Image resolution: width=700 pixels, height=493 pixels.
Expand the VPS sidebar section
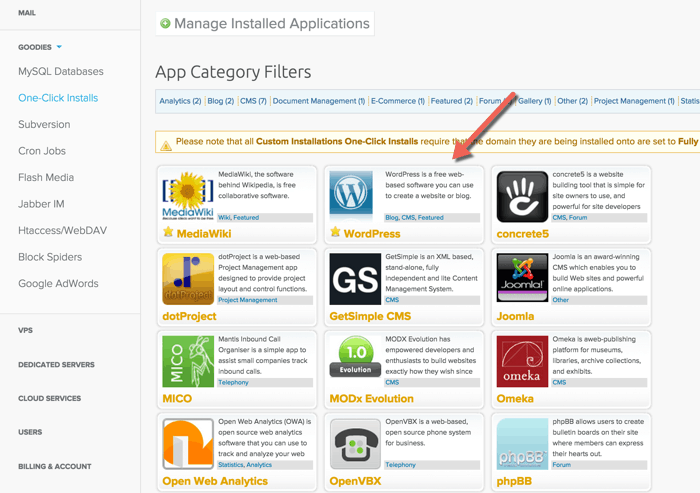click(x=25, y=330)
